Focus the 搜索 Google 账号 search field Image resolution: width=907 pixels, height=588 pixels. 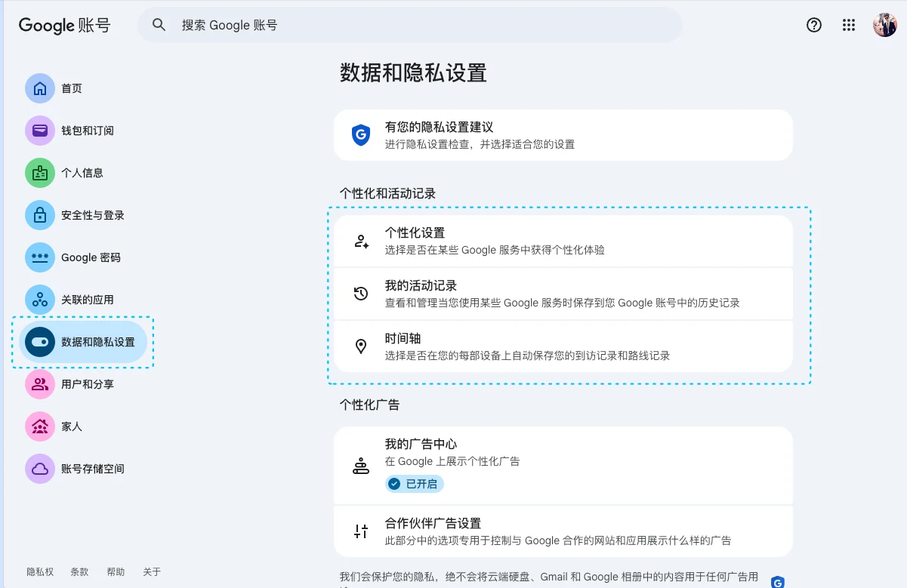tap(409, 25)
